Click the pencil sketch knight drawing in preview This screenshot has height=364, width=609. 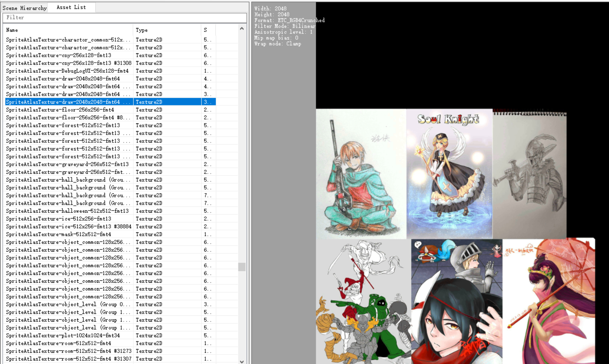(530, 174)
